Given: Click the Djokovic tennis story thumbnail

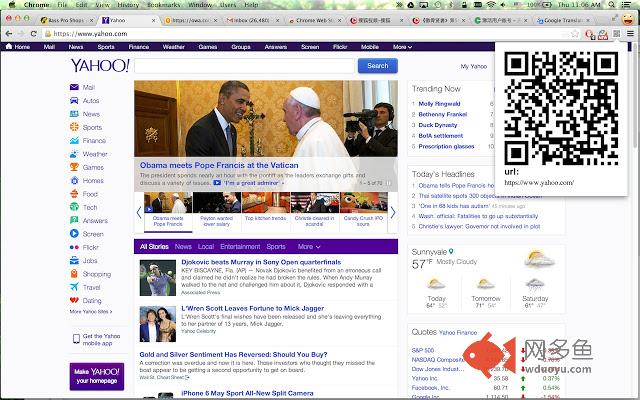Looking at the screenshot, I should click(158, 278).
